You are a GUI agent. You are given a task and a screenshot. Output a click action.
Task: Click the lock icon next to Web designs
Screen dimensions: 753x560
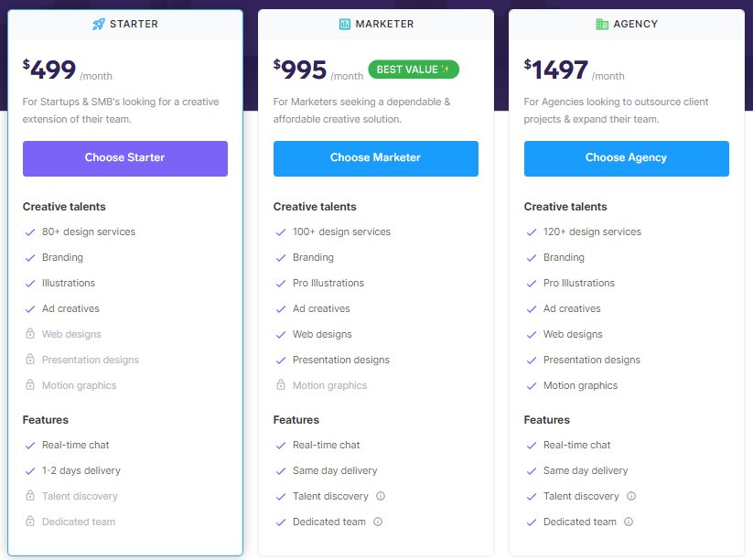[30, 334]
